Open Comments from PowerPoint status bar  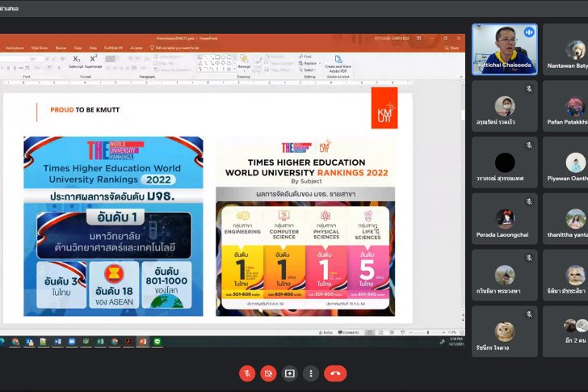pyautogui.click(x=349, y=332)
